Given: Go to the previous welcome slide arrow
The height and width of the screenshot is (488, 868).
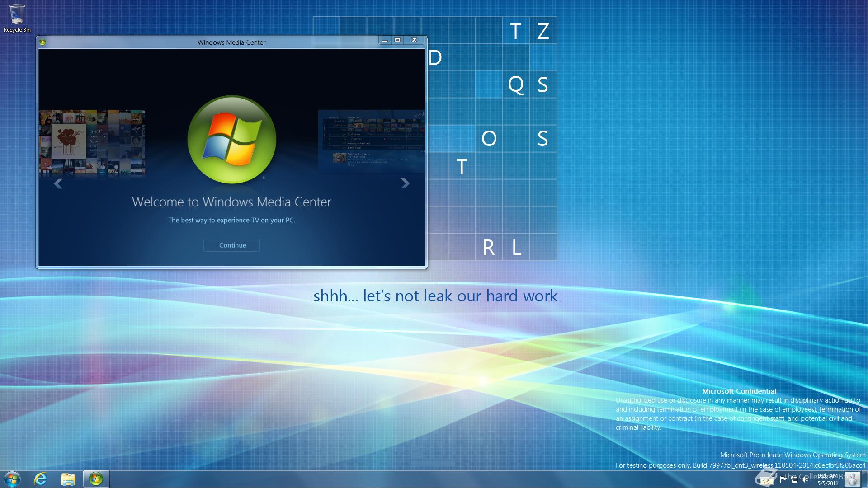Looking at the screenshot, I should (x=58, y=183).
